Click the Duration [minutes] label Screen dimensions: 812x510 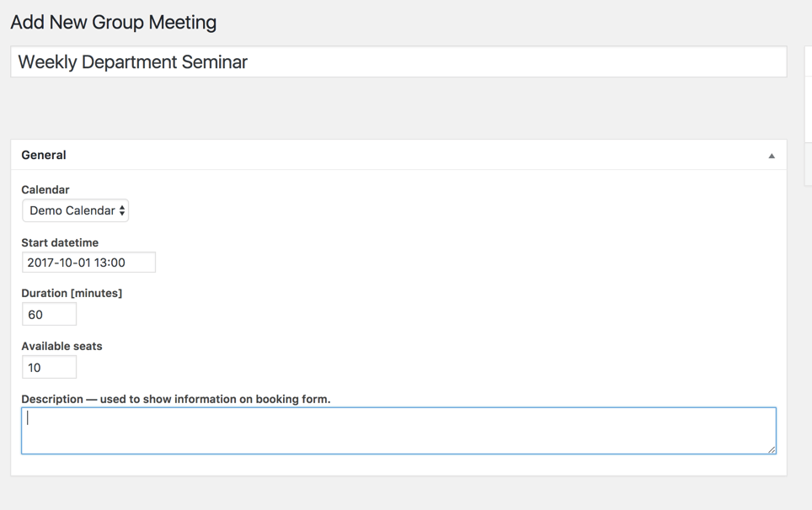(x=72, y=294)
